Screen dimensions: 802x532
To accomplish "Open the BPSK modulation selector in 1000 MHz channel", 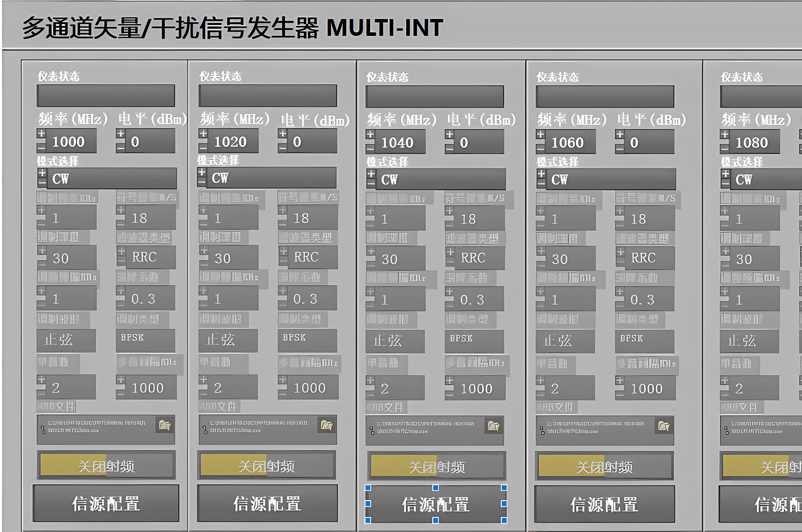I will [145, 339].
